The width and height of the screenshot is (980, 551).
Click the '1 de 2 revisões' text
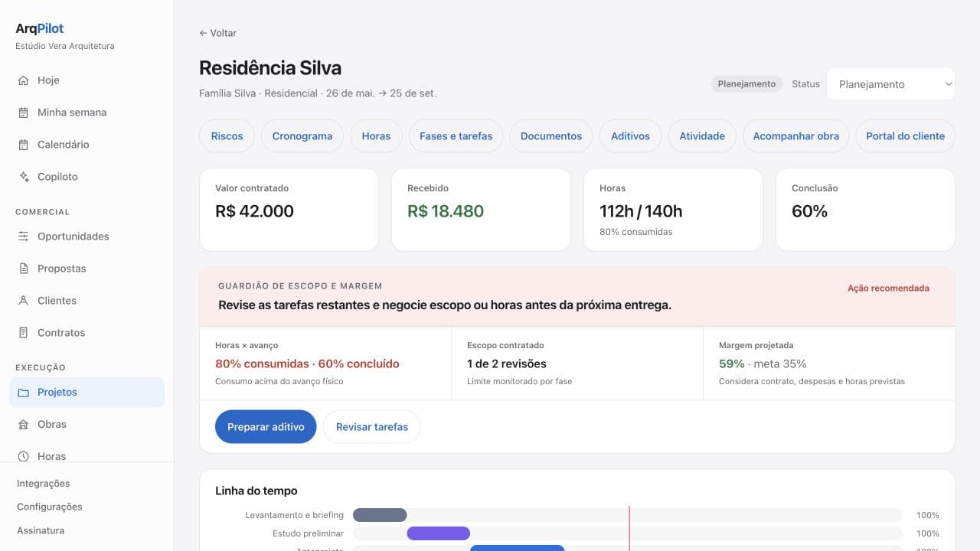[507, 364]
